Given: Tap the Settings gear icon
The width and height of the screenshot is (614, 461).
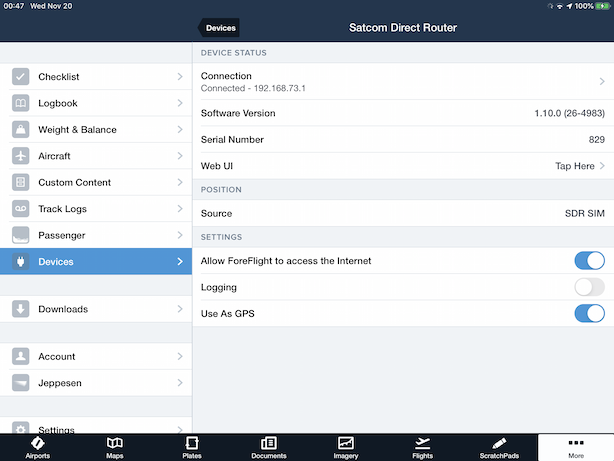Looking at the screenshot, I should (20, 428).
